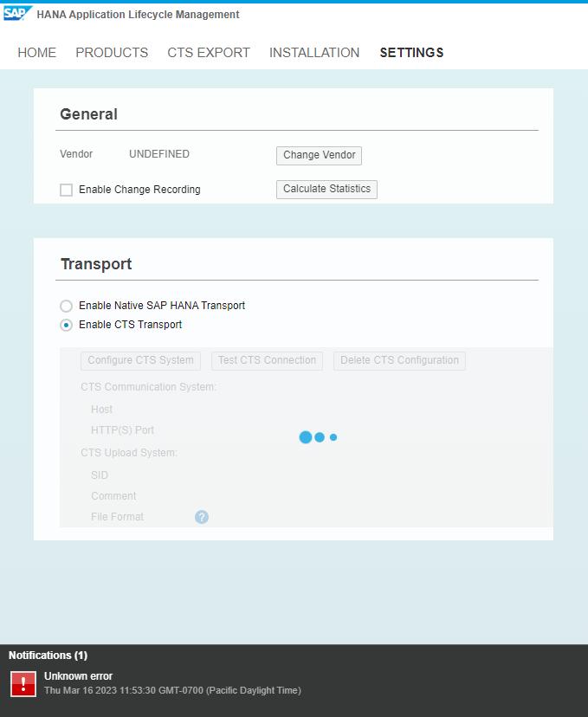Click the Comment label

[x=113, y=495]
